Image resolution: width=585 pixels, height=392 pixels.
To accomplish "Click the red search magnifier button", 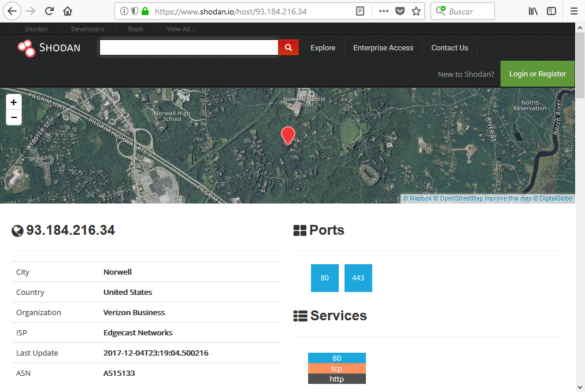I will tap(288, 47).
